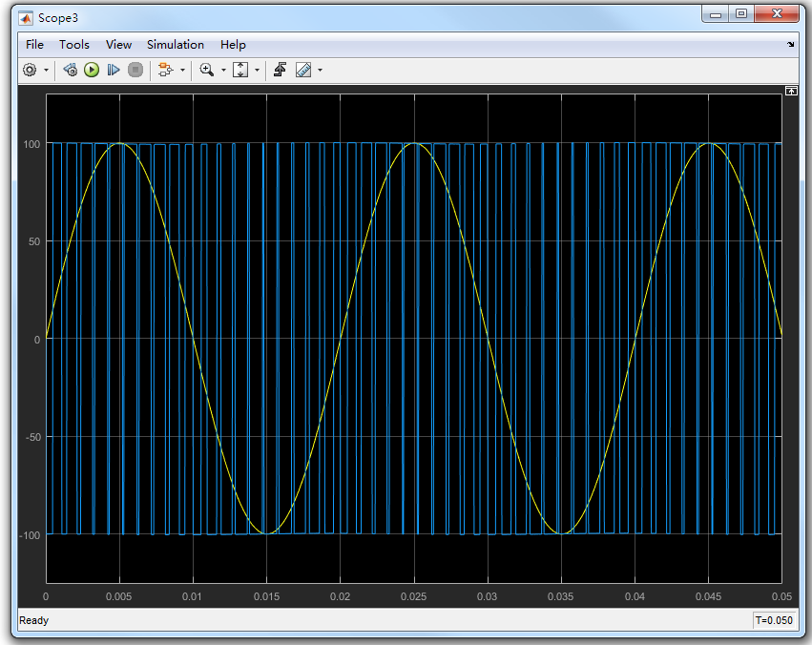The height and width of the screenshot is (645, 812).
Task: Open the Tools menu
Action: (x=74, y=45)
